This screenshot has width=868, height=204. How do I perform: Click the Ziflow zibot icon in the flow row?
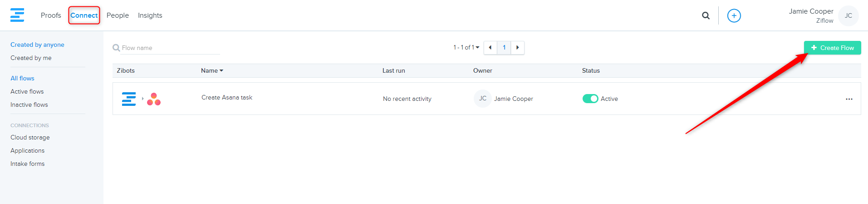[x=129, y=99]
